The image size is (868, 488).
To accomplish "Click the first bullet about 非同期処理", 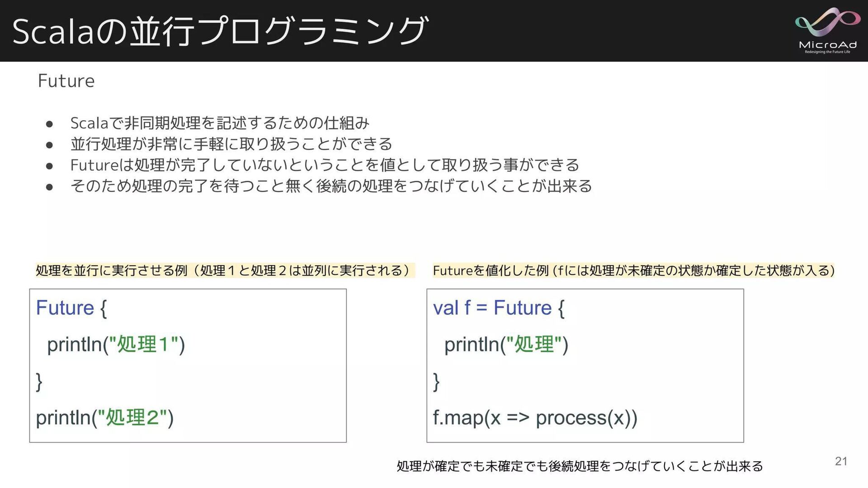I will [x=220, y=122].
